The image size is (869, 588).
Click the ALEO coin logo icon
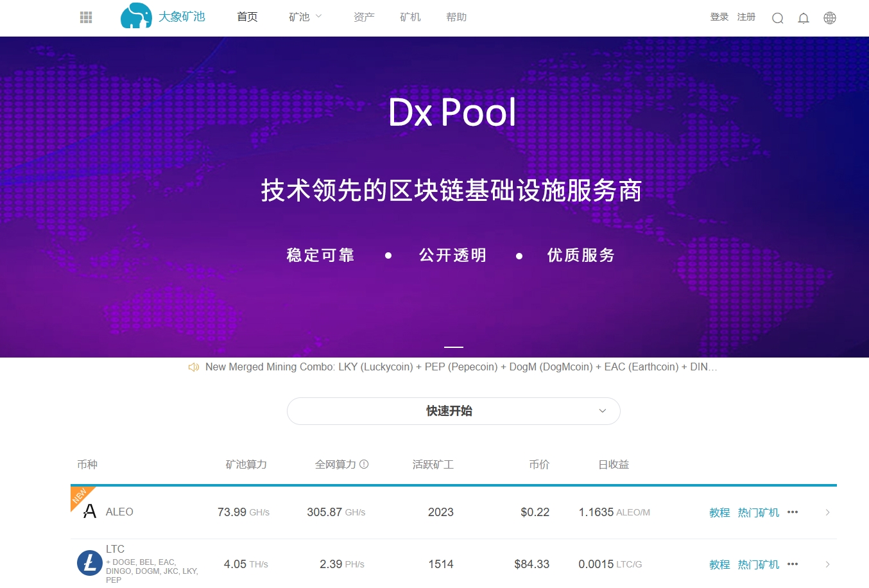(90, 512)
